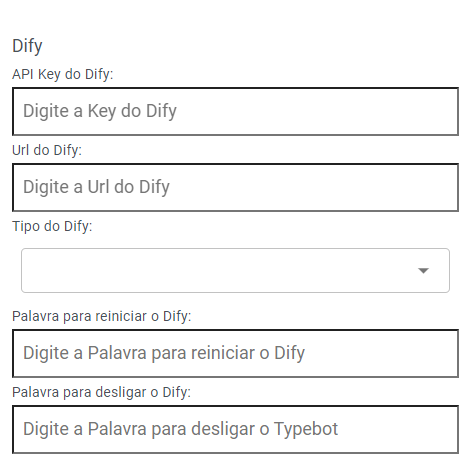The width and height of the screenshot is (469, 462).
Task: Expand the empty Dify type combo box
Action: tap(235, 270)
